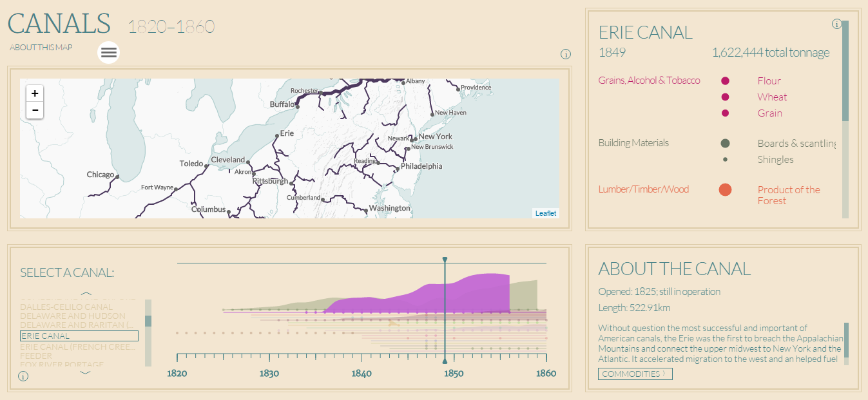Click the Product of the Forest dot
The height and width of the screenshot is (400, 868).
(x=725, y=189)
